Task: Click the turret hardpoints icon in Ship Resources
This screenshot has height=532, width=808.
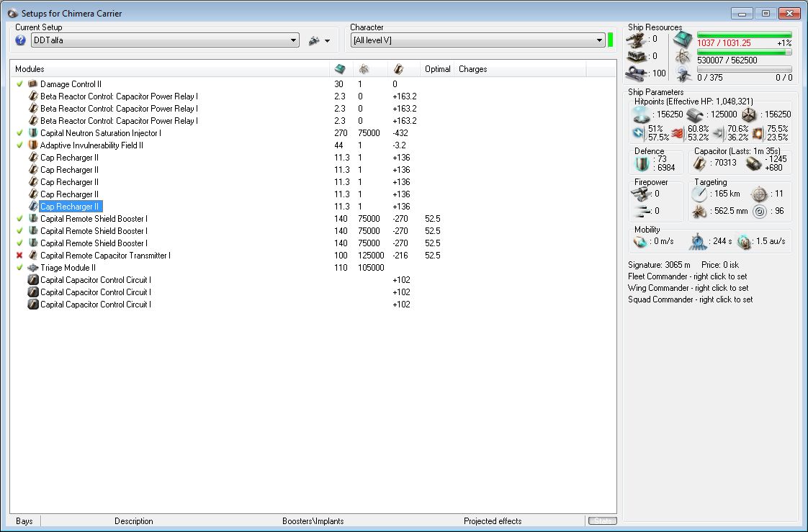Action: pyautogui.click(x=637, y=40)
